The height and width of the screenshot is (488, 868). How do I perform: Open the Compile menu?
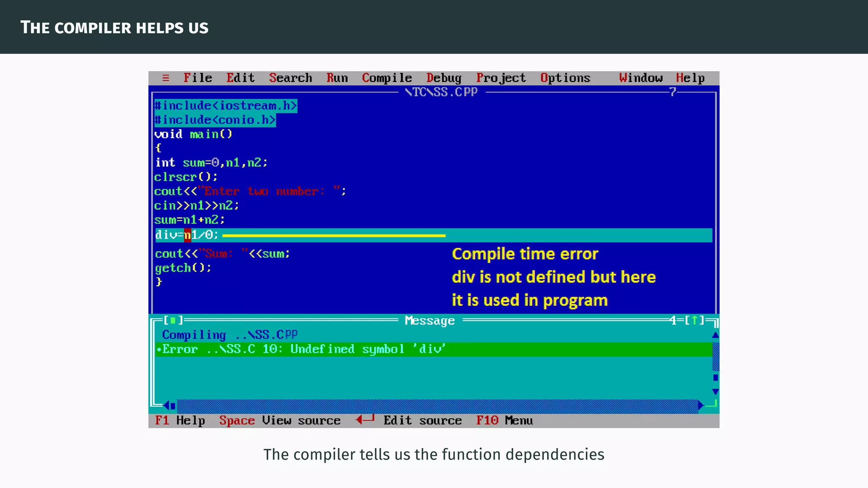(387, 78)
